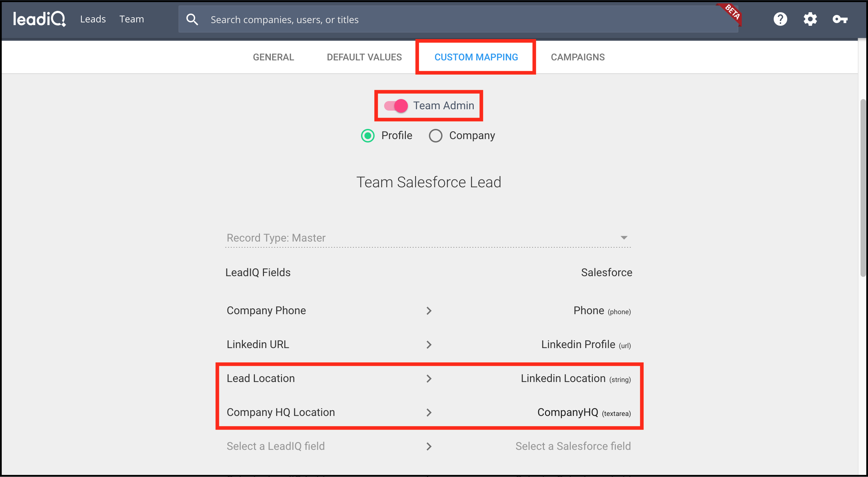The image size is (868, 477).
Task: Select the Company radio button
Action: 435,136
